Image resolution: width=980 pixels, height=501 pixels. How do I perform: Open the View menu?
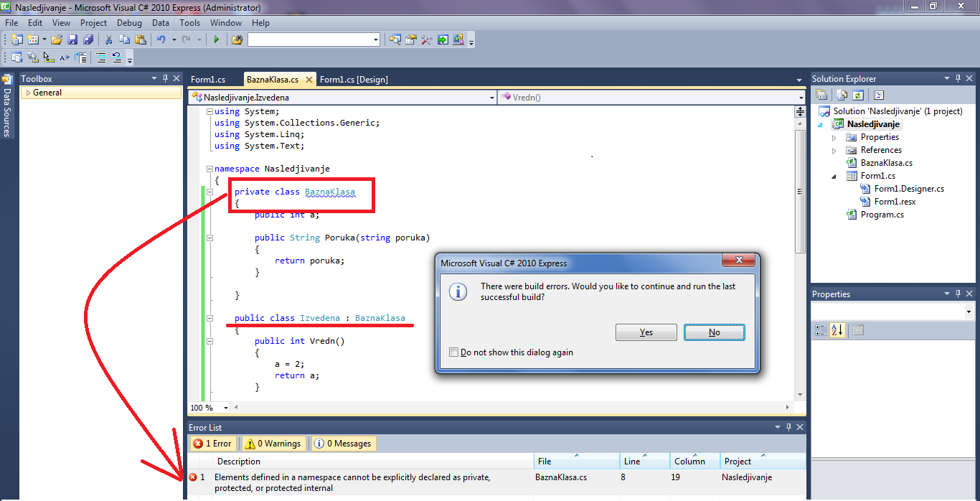click(x=62, y=23)
